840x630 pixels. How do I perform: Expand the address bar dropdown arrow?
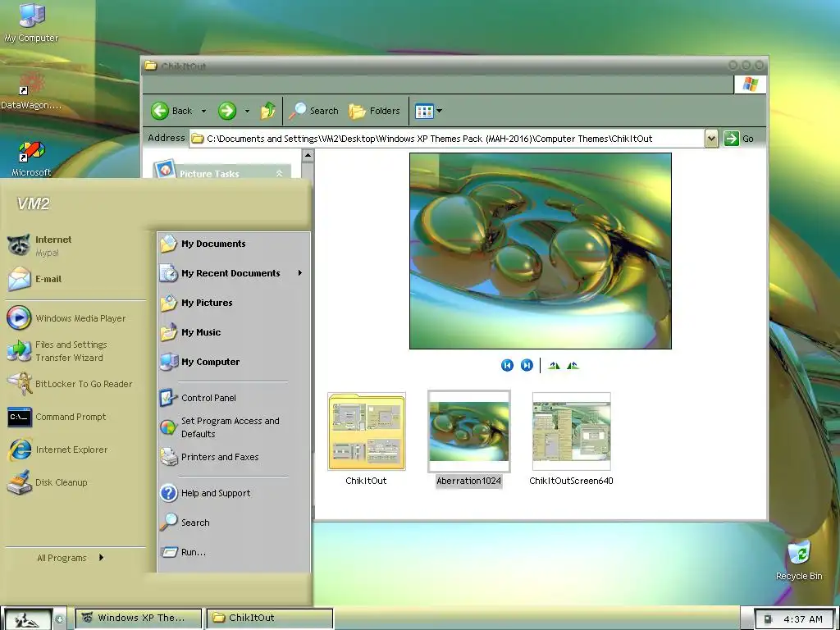pos(711,139)
